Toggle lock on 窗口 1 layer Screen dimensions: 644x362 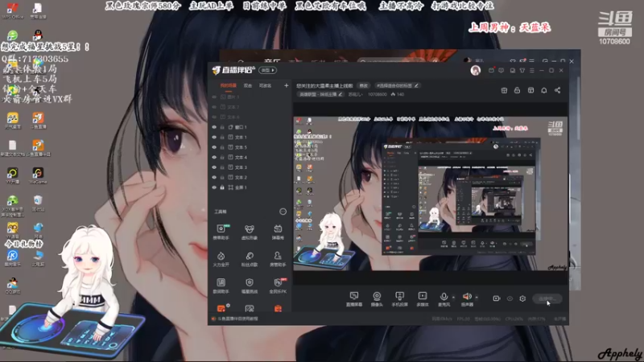(222, 127)
